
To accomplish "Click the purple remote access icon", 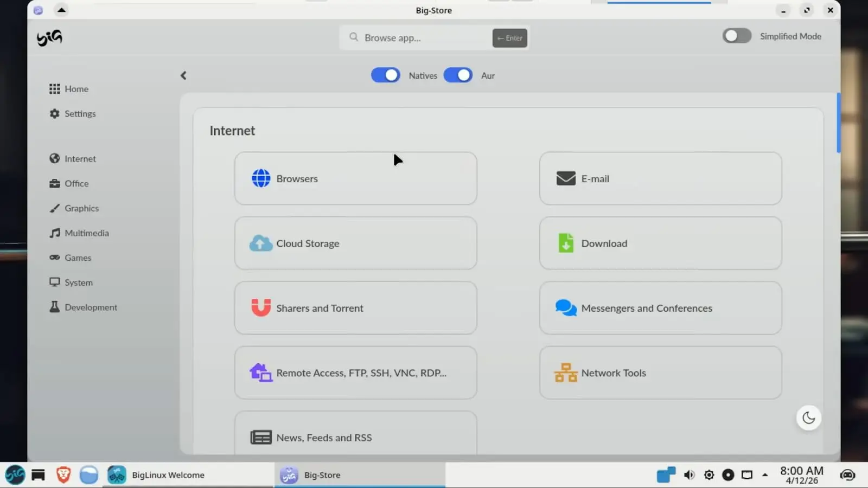I will [261, 373].
